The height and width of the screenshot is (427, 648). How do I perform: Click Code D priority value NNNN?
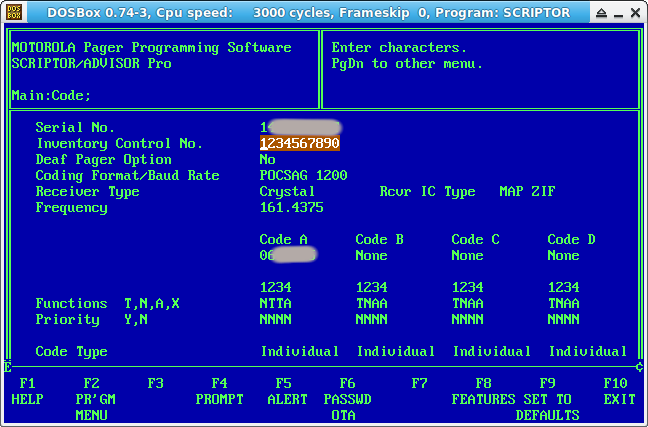coord(563,320)
